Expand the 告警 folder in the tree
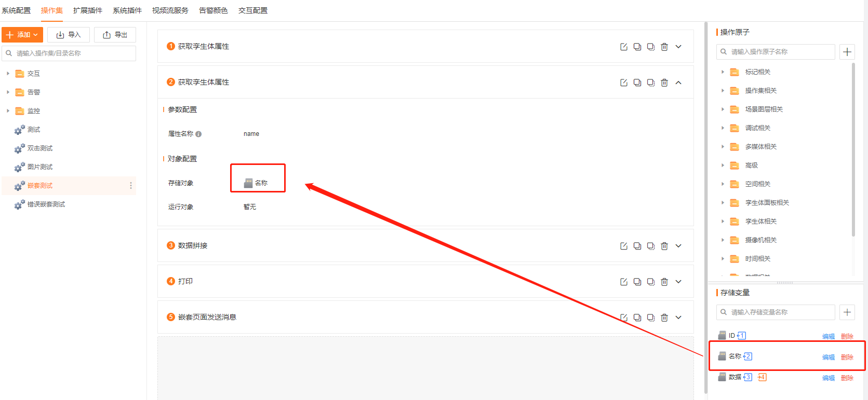This screenshot has height=400, width=868. click(x=8, y=92)
